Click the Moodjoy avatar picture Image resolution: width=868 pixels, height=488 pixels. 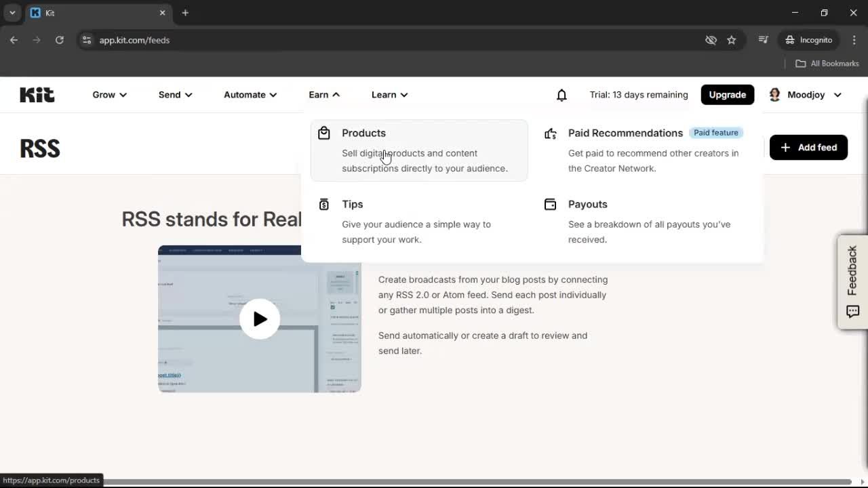(774, 95)
